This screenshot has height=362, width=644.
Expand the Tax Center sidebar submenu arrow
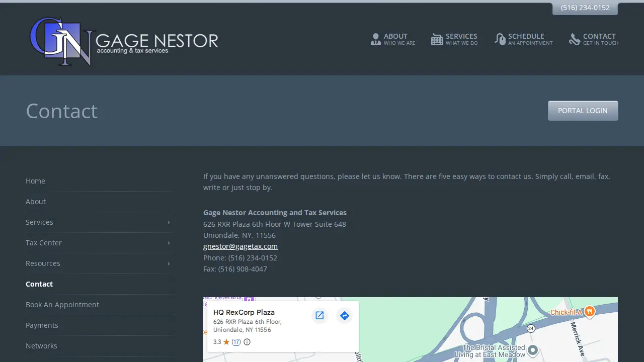(x=169, y=243)
